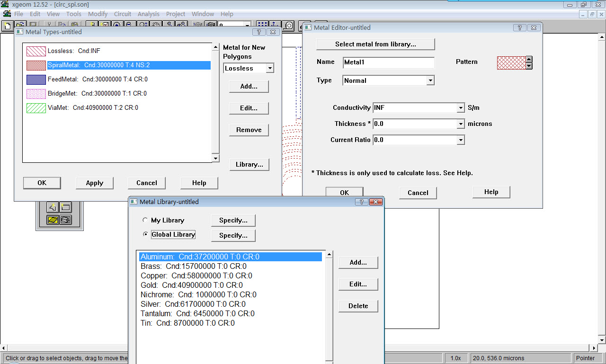Select Nichrome in the metal library list

[x=198, y=295]
